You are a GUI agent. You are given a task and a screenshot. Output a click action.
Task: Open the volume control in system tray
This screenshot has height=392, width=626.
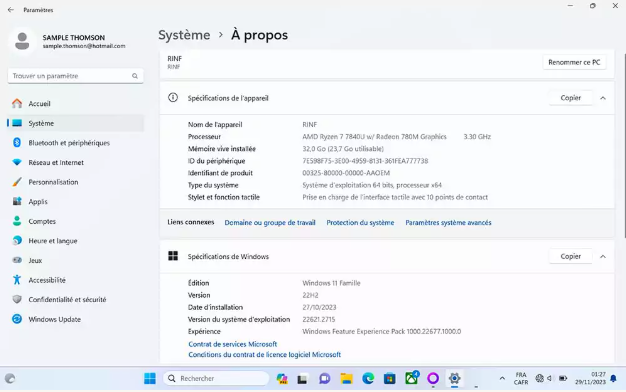(550, 378)
